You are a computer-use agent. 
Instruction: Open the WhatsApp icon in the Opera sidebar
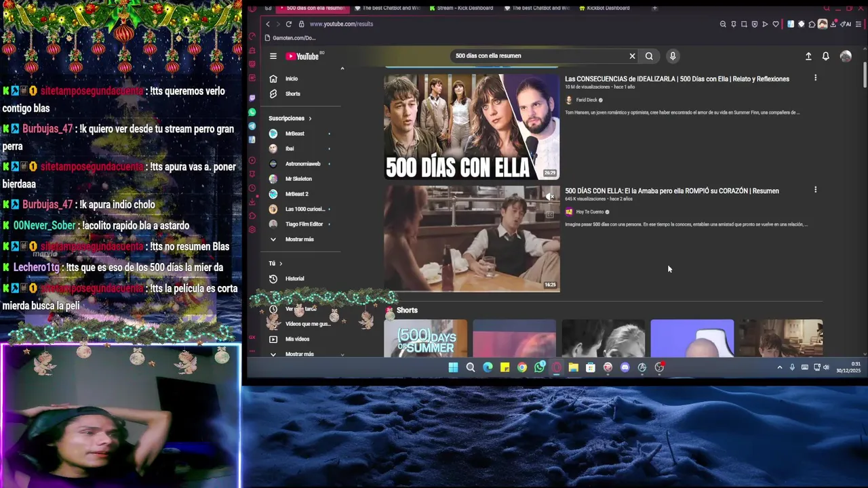[x=252, y=112]
